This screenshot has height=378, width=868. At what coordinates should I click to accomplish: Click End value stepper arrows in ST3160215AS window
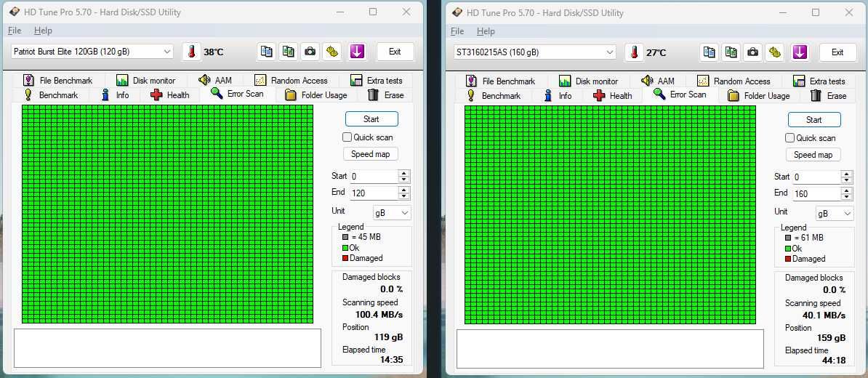(x=847, y=193)
